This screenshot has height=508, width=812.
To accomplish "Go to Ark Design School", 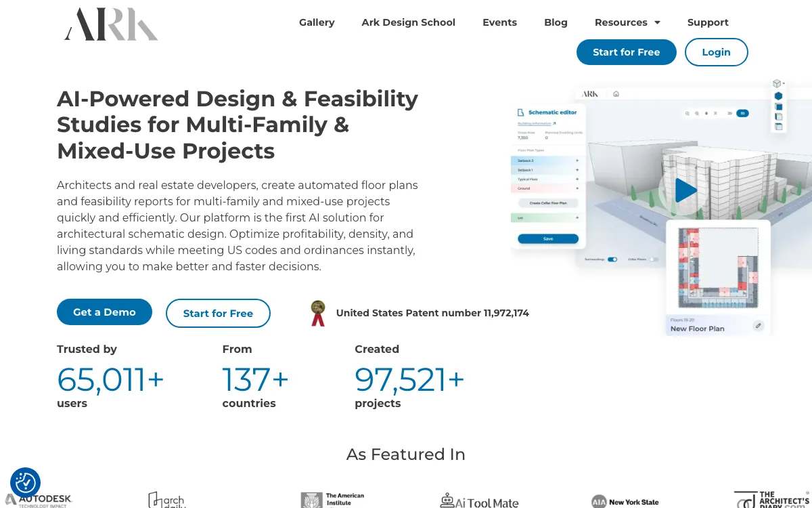I will coord(409,22).
